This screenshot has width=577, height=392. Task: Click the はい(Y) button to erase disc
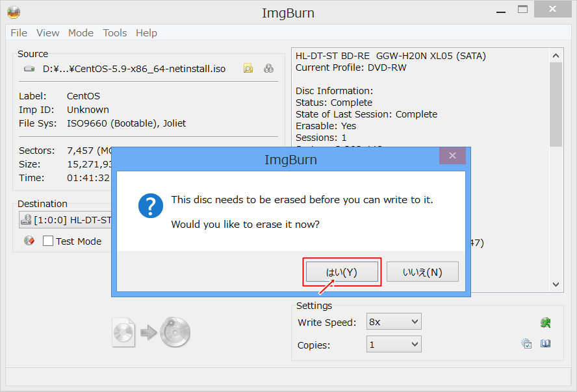click(341, 272)
